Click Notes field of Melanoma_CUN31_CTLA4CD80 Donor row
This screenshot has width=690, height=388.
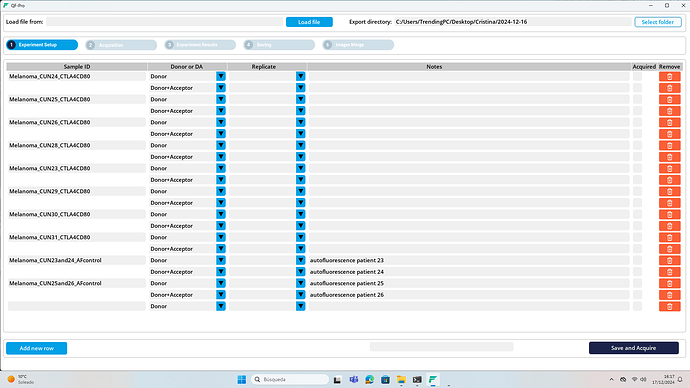pyautogui.click(x=469, y=237)
